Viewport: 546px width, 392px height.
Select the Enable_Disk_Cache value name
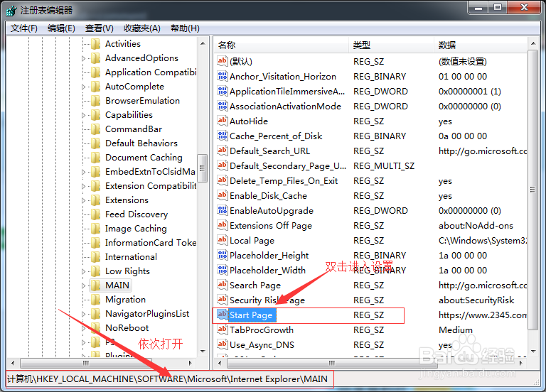pyautogui.click(x=268, y=196)
